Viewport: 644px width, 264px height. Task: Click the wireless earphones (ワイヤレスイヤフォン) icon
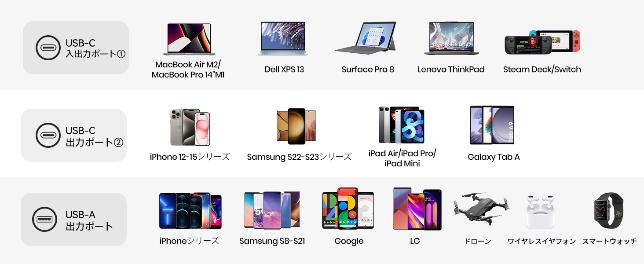click(x=540, y=211)
